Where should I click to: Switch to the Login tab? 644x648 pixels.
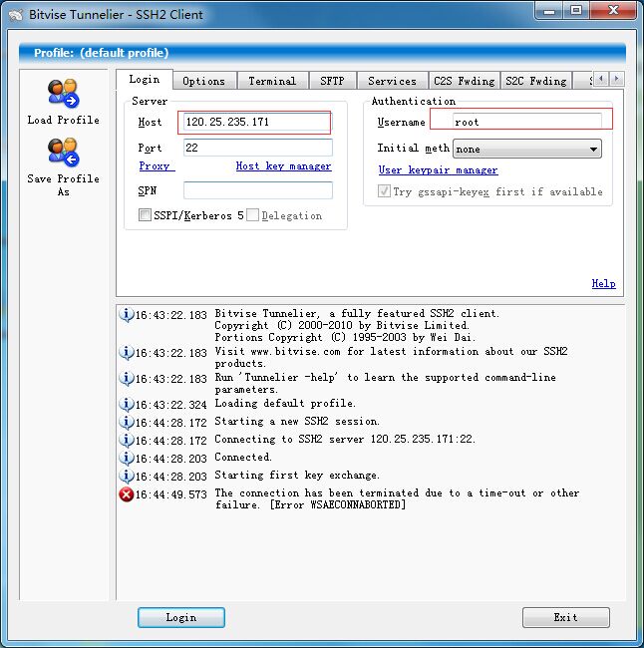(145, 79)
